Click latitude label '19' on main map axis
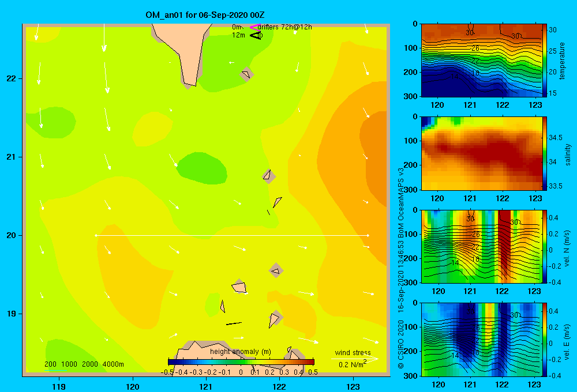This screenshot has height=392, width=577. (x=11, y=314)
